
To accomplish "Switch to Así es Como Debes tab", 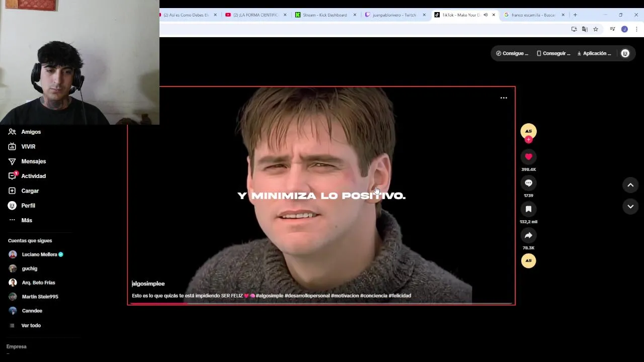I will (x=187, y=15).
